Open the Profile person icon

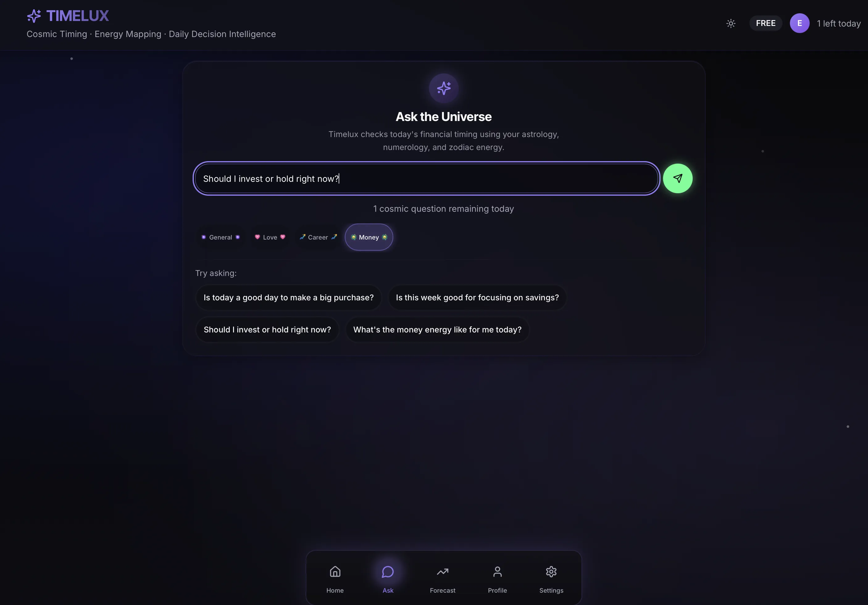pyautogui.click(x=498, y=571)
